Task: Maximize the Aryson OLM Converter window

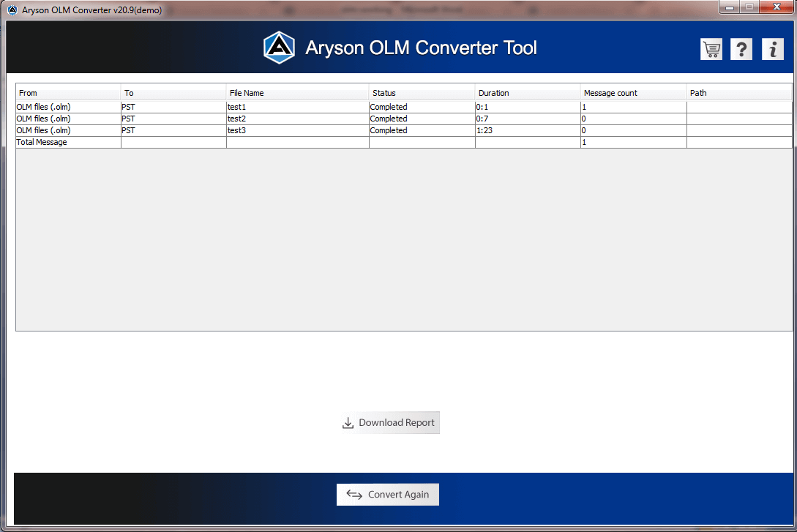Action: tap(749, 7)
